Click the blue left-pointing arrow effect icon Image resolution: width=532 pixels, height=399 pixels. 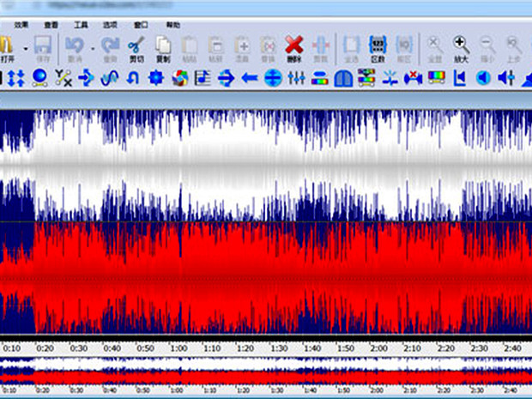[250, 79]
